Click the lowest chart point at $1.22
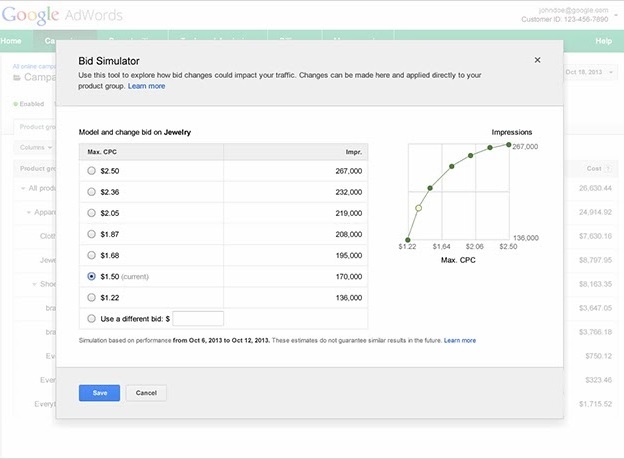The height and width of the screenshot is (459, 624). tap(407, 239)
